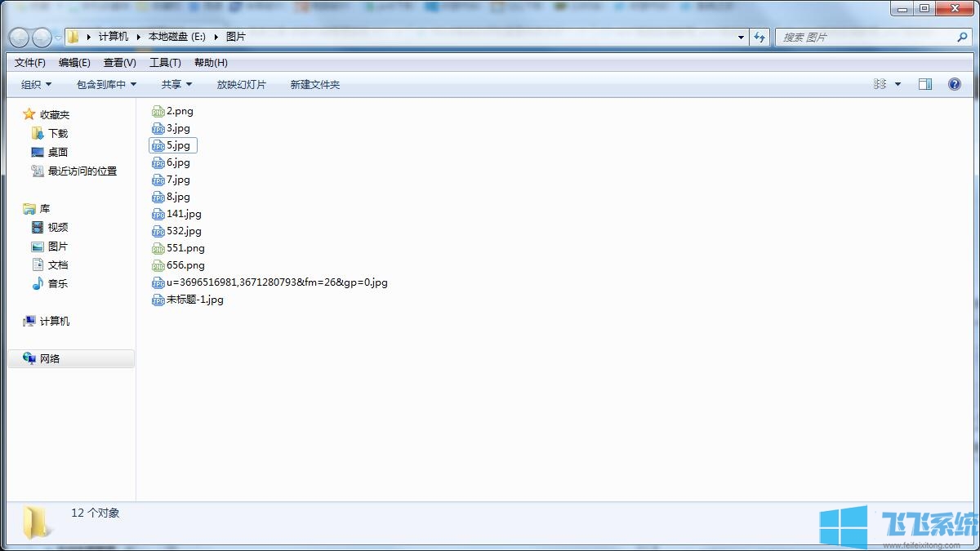This screenshot has width=980, height=551.
Task: Select the 2.png file icon
Action: point(158,111)
